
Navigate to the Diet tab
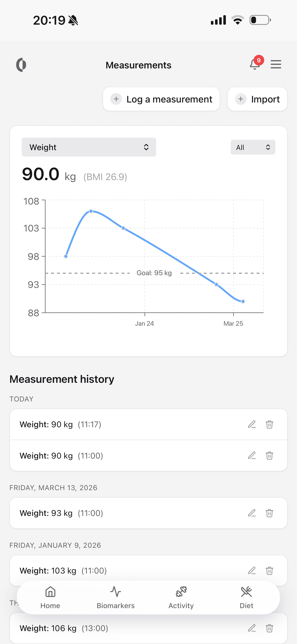[246, 597]
